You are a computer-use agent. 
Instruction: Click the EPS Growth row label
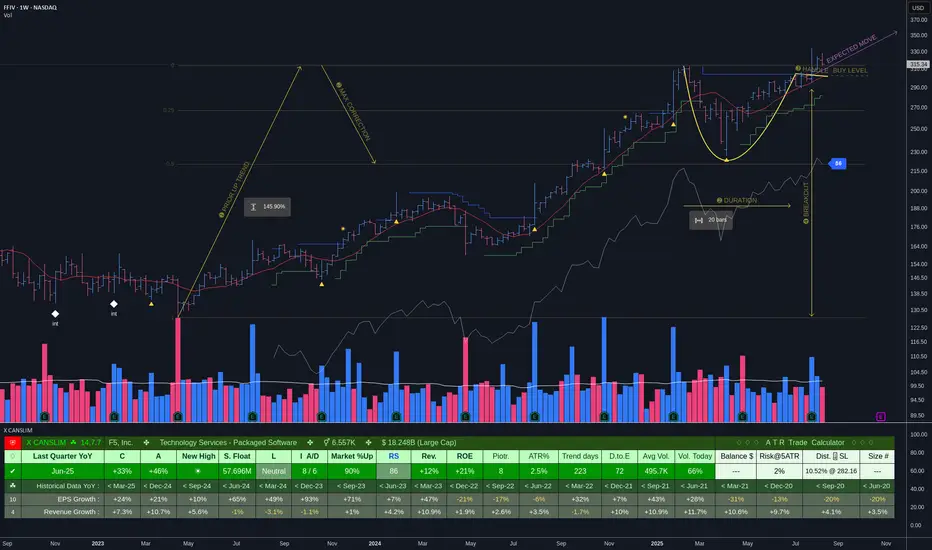pos(78,499)
